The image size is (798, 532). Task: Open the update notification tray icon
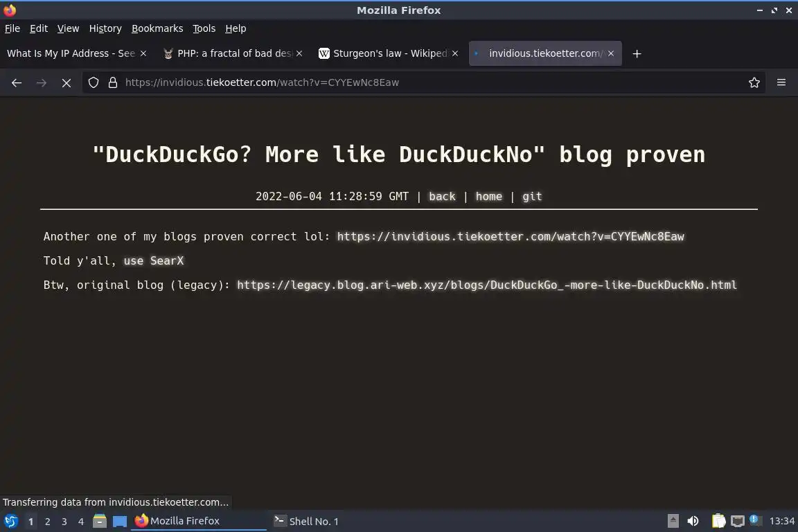[755, 520]
